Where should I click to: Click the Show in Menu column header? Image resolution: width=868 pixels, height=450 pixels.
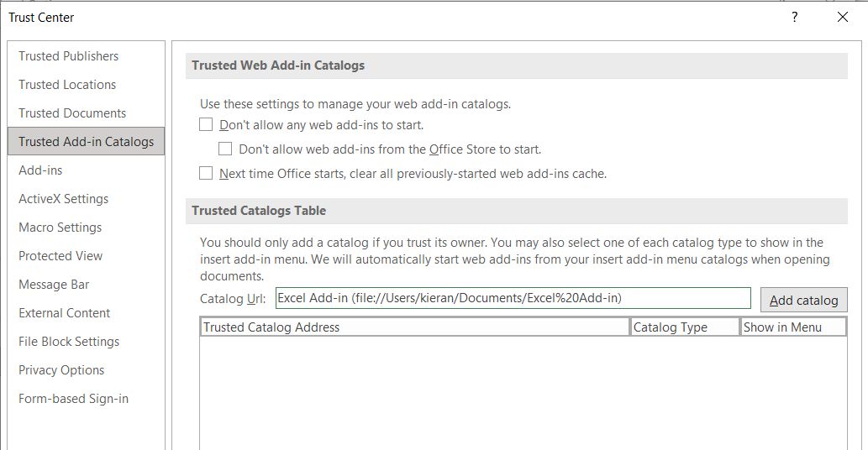(x=792, y=327)
